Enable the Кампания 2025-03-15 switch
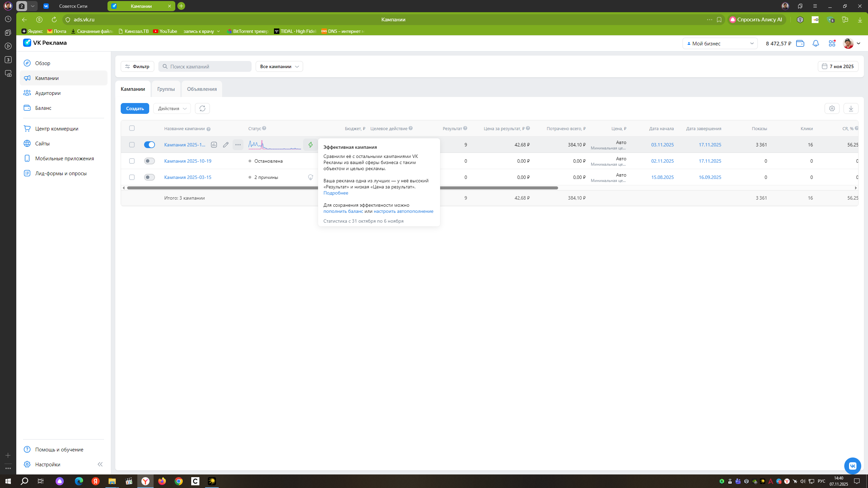The width and height of the screenshot is (868, 488). (150, 177)
